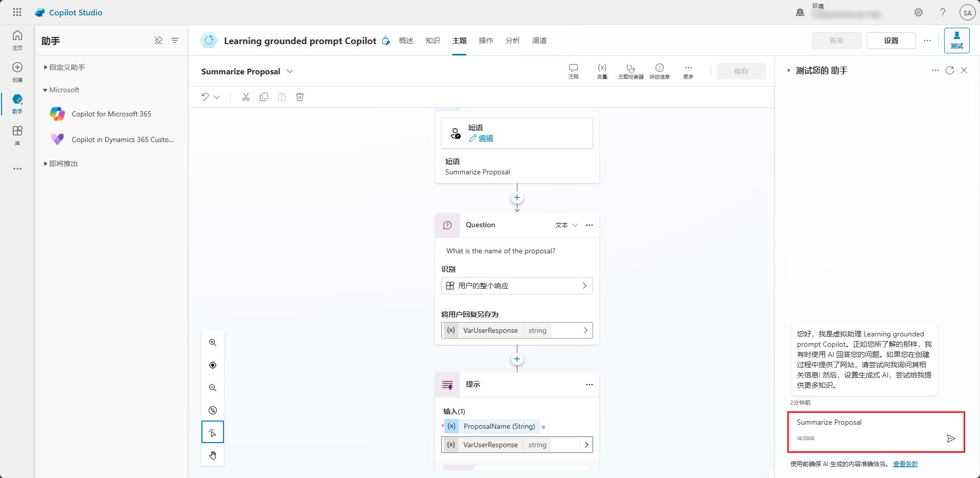Recenter the canvas view
980x478 pixels.
click(213, 365)
